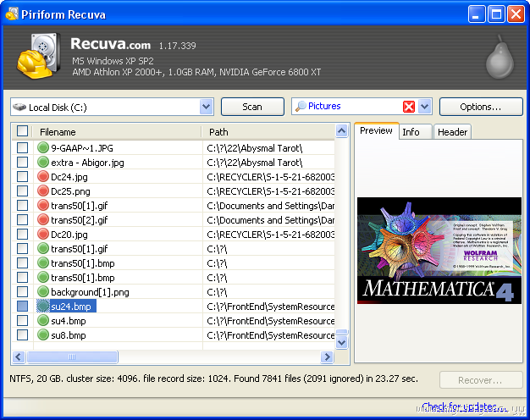Select the 9-GAAP~1.JPG file name
The width and height of the screenshot is (530, 420).
(82, 148)
